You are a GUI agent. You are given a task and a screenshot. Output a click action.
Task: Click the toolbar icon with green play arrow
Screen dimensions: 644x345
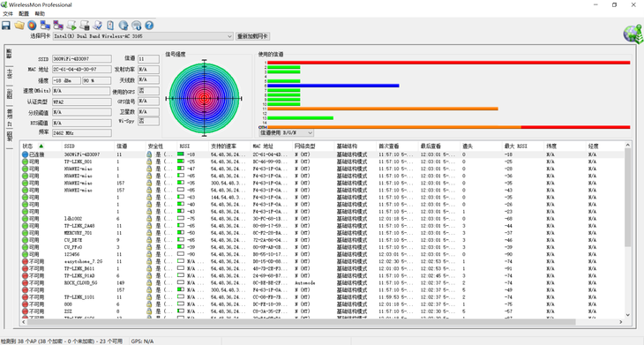71,26
